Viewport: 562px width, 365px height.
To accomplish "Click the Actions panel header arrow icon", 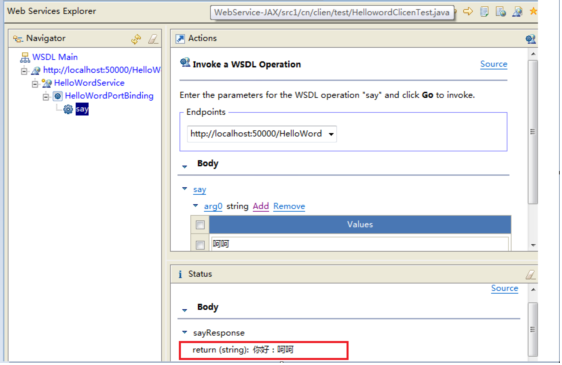I will (x=180, y=39).
